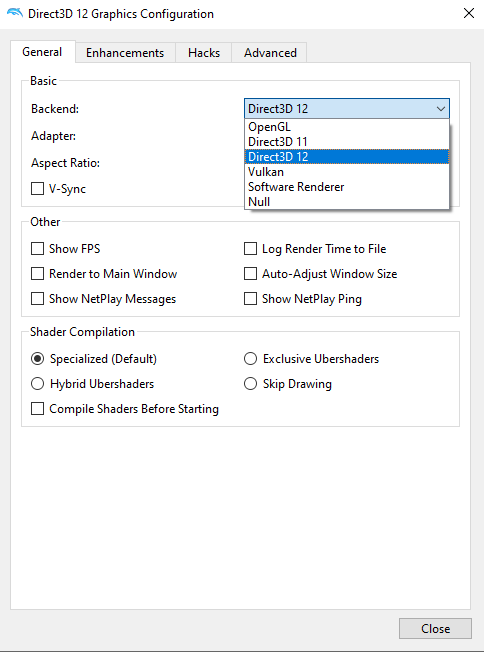
Task: Click the Adapter: label
Action: (53, 136)
